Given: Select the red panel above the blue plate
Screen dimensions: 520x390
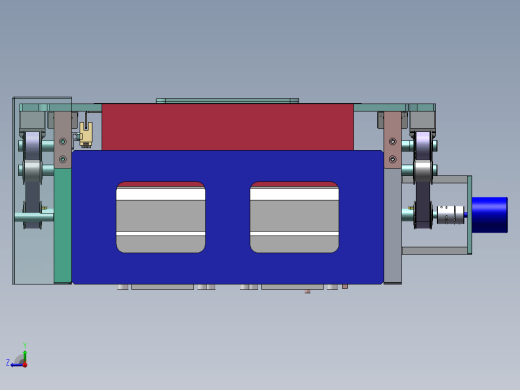Looking at the screenshot, I should click(228, 127).
